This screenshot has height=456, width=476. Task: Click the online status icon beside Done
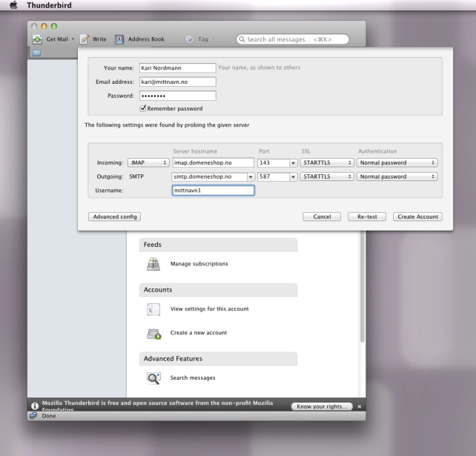tap(33, 416)
